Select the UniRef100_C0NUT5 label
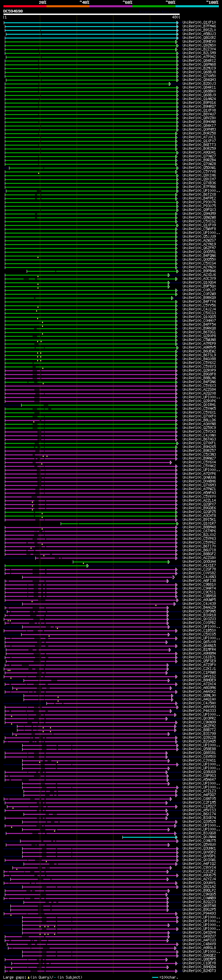The width and height of the screenshot is (222, 980). [199, 841]
